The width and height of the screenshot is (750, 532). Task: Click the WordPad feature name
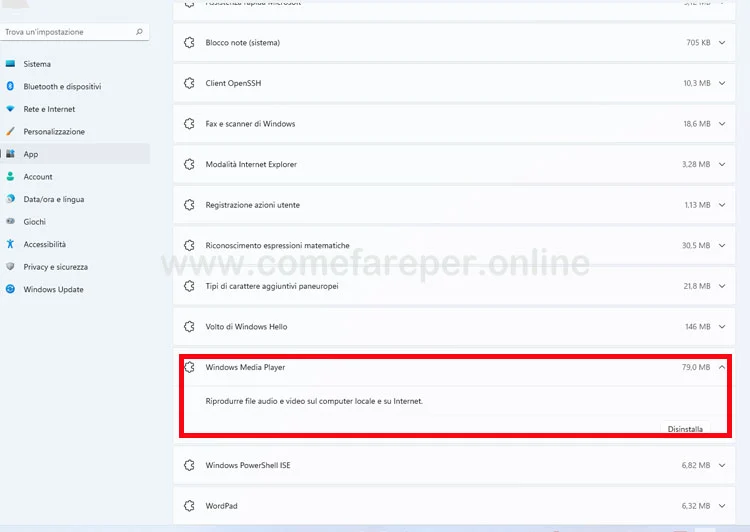click(221, 506)
